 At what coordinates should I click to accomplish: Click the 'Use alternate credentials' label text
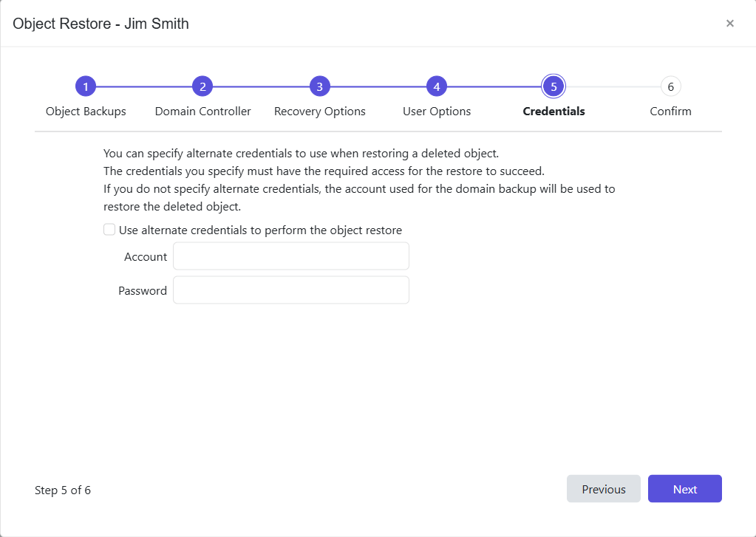[260, 230]
